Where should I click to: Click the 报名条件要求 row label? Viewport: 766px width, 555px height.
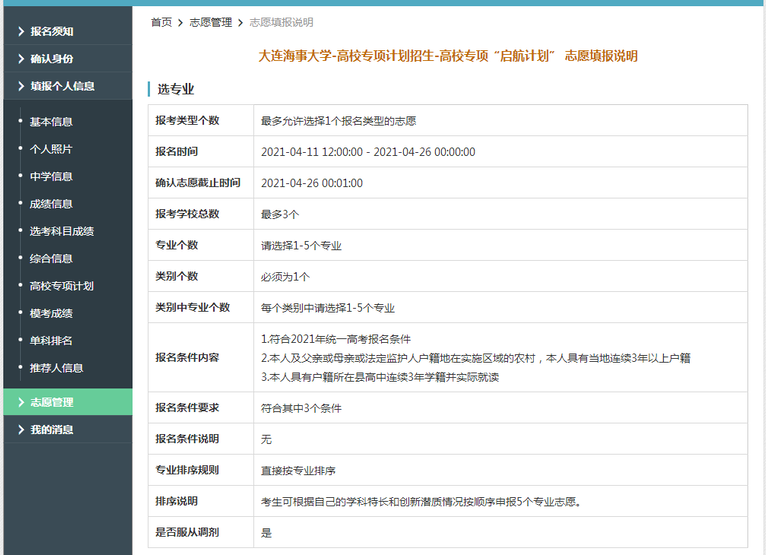[187, 407]
